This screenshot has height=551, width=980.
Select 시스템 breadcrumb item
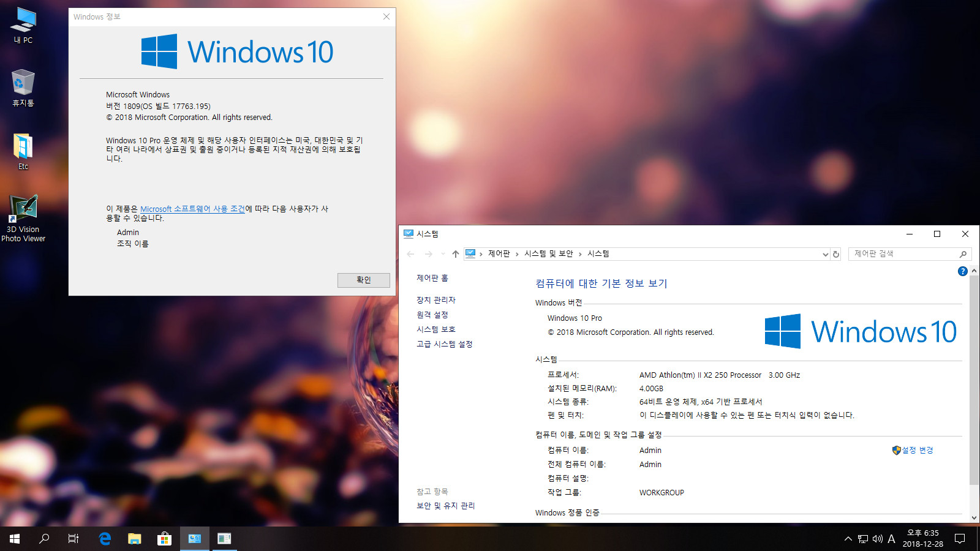(x=598, y=253)
